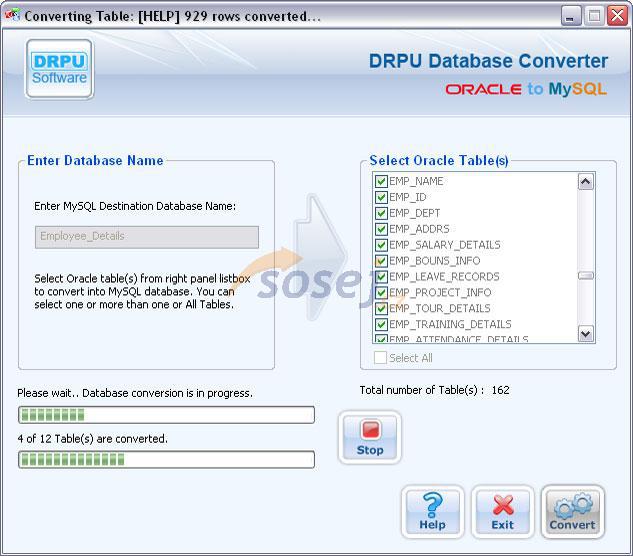Click the application icon in title bar
Viewport: 633px width, 556px height.
click(12, 16)
